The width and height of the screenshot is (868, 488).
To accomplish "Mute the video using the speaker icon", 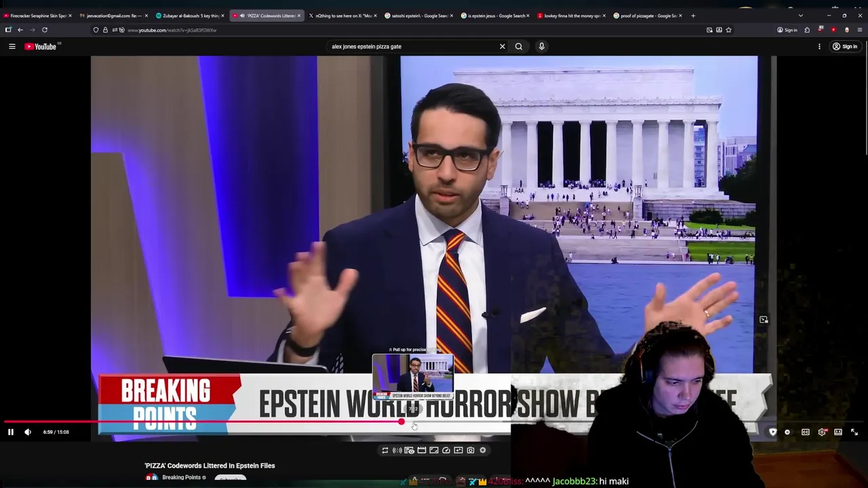I will 28,432.
